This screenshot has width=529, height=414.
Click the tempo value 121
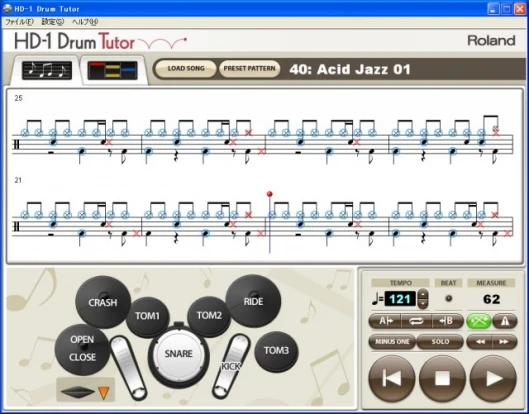point(400,299)
